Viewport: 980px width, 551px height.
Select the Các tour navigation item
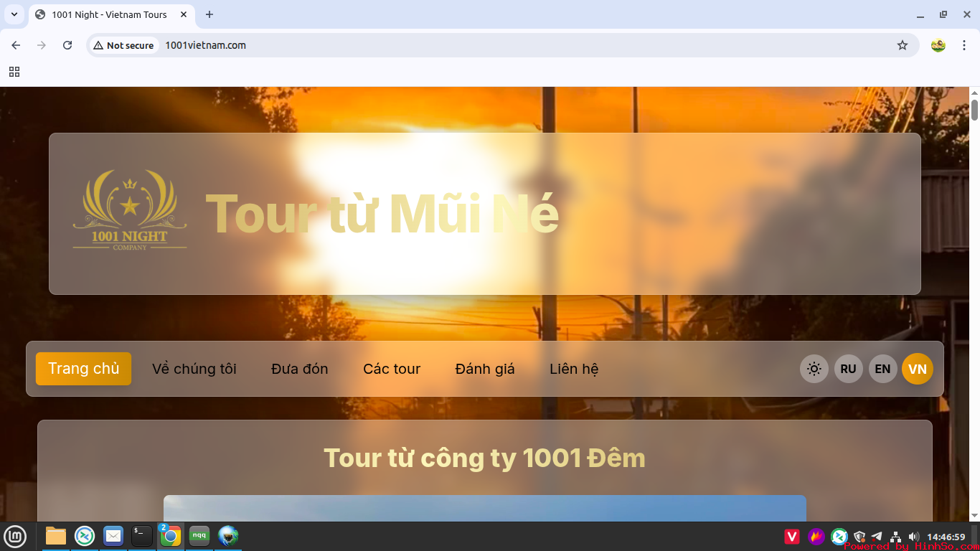click(x=392, y=368)
